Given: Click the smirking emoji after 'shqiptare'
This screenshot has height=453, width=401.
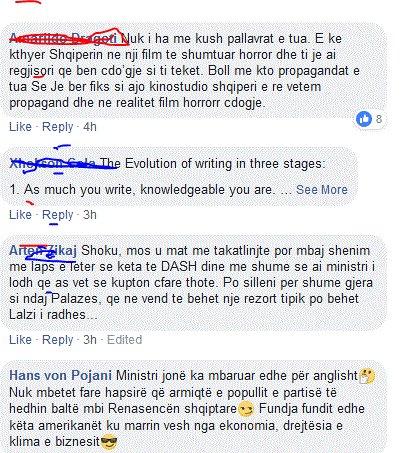Looking at the screenshot, I should click(x=246, y=409).
